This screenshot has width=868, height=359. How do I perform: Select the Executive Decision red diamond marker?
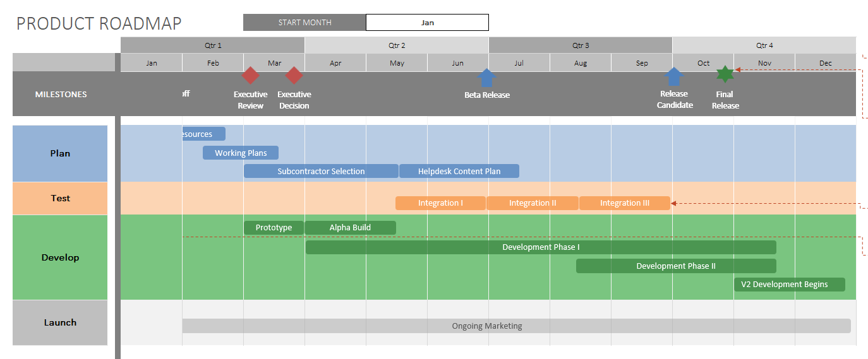tap(294, 75)
